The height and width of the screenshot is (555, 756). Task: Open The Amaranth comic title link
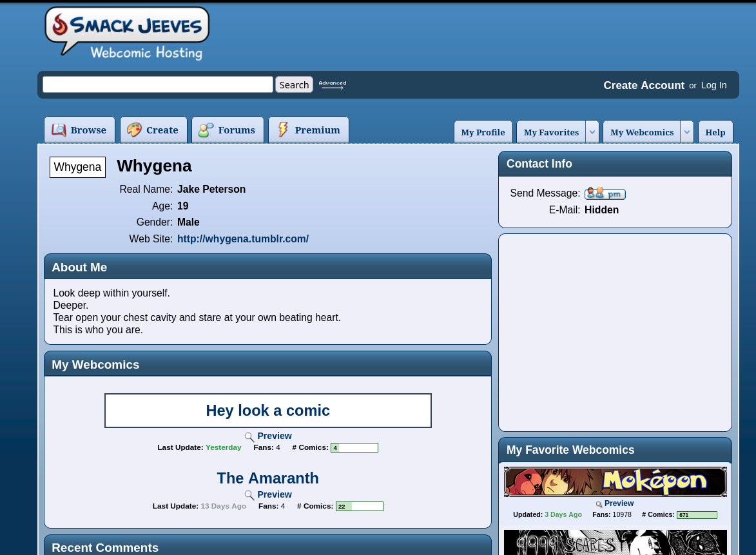click(267, 478)
